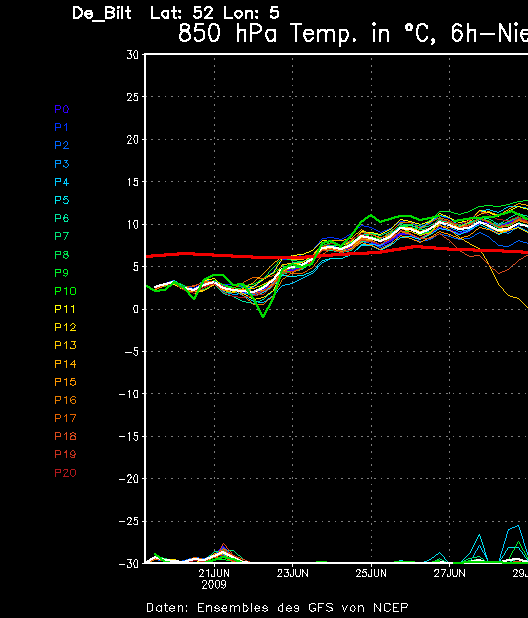This screenshot has height=618, width=528.
Task: Click the 0 value on the temperature axis
Action: click(x=136, y=309)
